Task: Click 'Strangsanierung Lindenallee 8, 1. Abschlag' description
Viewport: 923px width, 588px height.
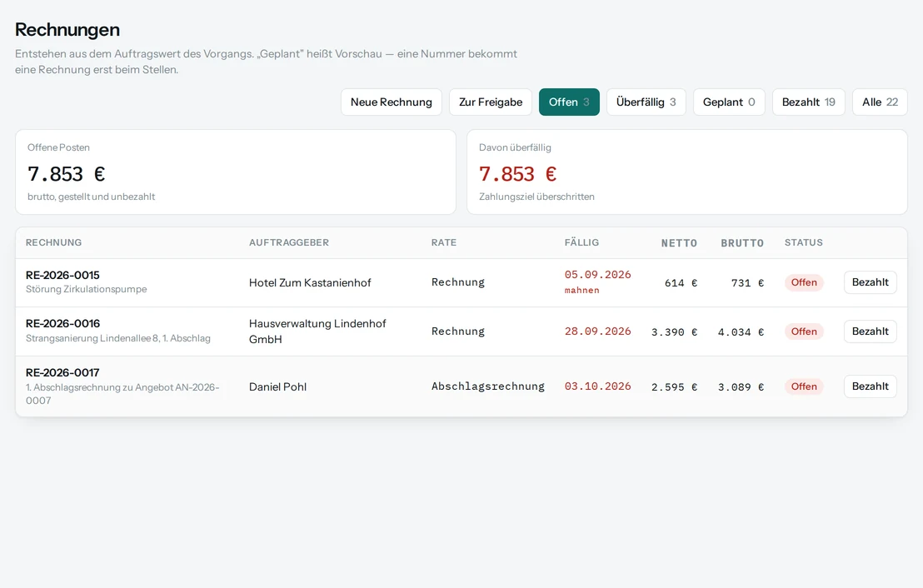Action: 117,338
